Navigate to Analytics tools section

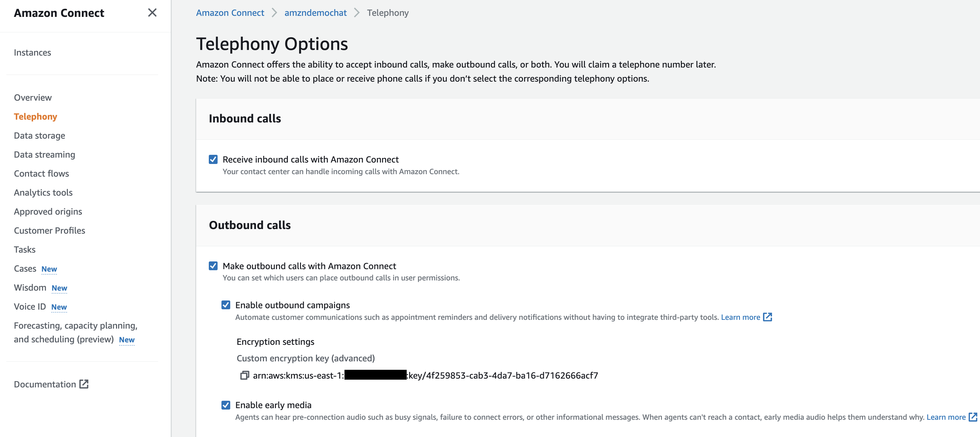pos(43,192)
